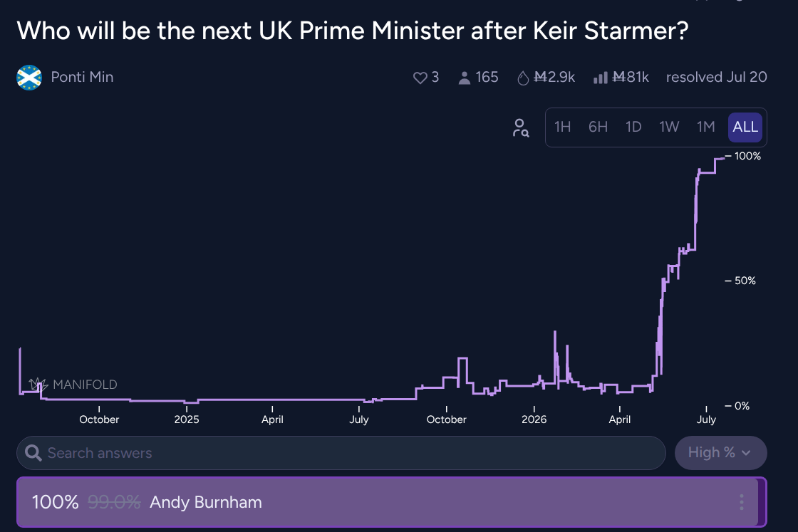Open the three-dot menu on Andy Burnham
Screen dimensions: 798x532
tap(742, 502)
